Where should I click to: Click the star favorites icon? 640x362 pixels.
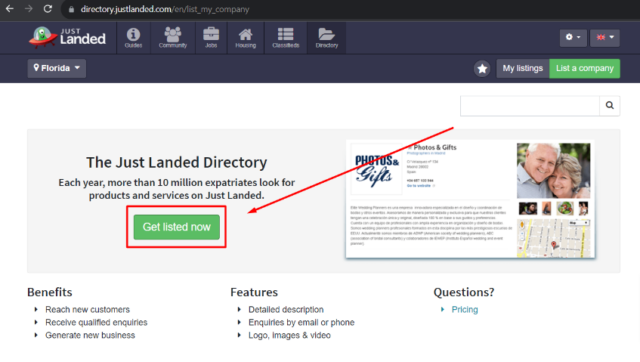coord(482,69)
